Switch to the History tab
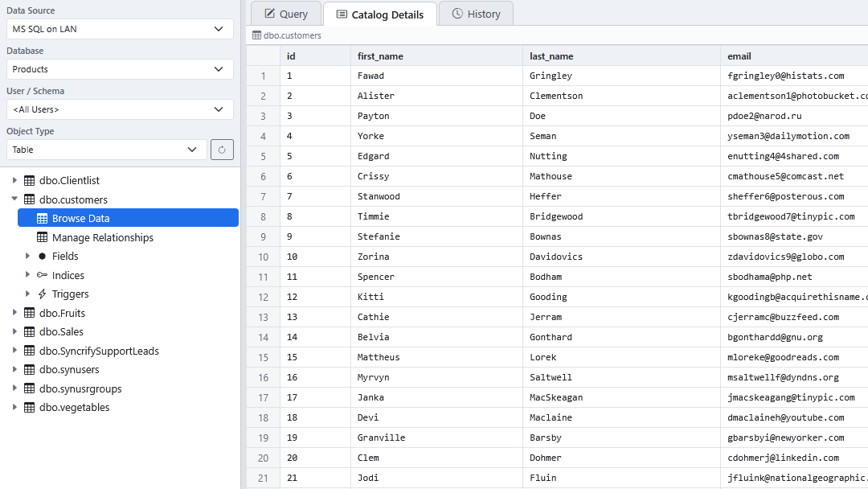The image size is (868, 489). [x=476, y=14]
